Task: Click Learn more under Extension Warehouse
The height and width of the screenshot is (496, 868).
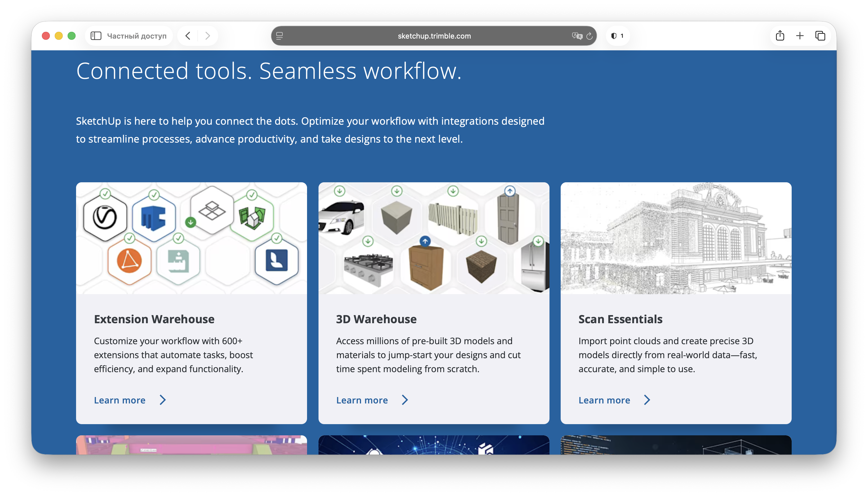Action: 120,400
